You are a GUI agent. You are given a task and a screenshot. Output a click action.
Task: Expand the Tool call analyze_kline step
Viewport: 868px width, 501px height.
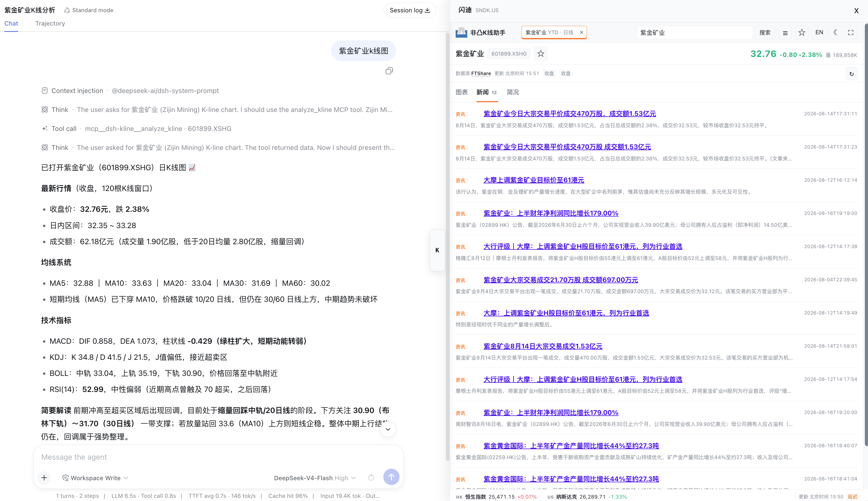click(x=136, y=129)
